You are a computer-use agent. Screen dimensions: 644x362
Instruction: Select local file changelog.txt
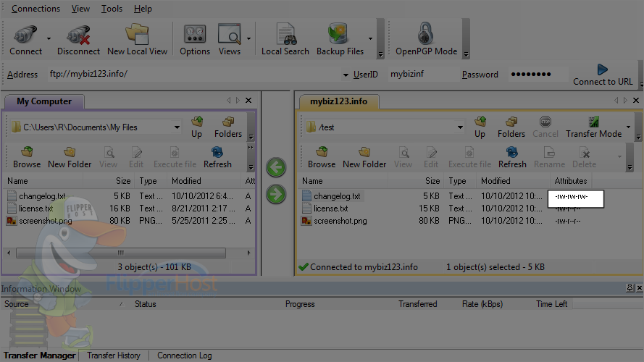click(42, 196)
